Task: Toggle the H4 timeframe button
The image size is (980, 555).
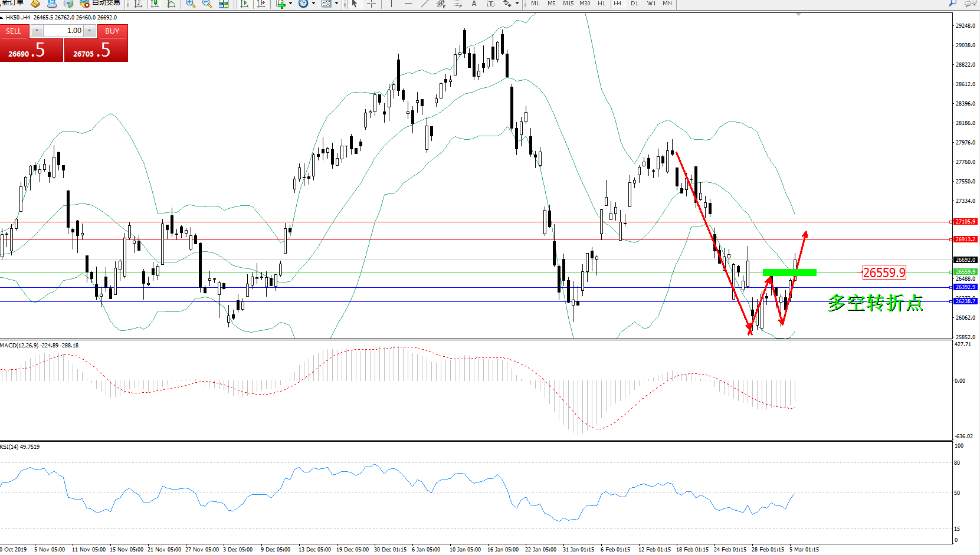Action: (617, 4)
